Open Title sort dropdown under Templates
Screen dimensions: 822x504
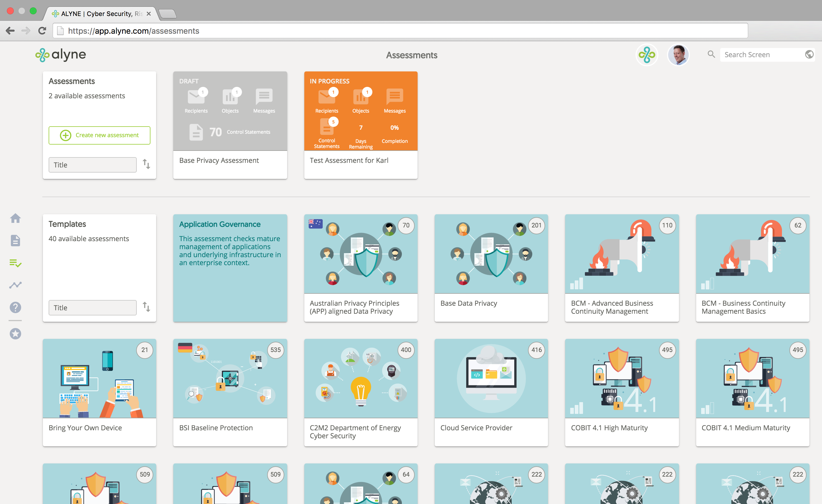(x=92, y=308)
